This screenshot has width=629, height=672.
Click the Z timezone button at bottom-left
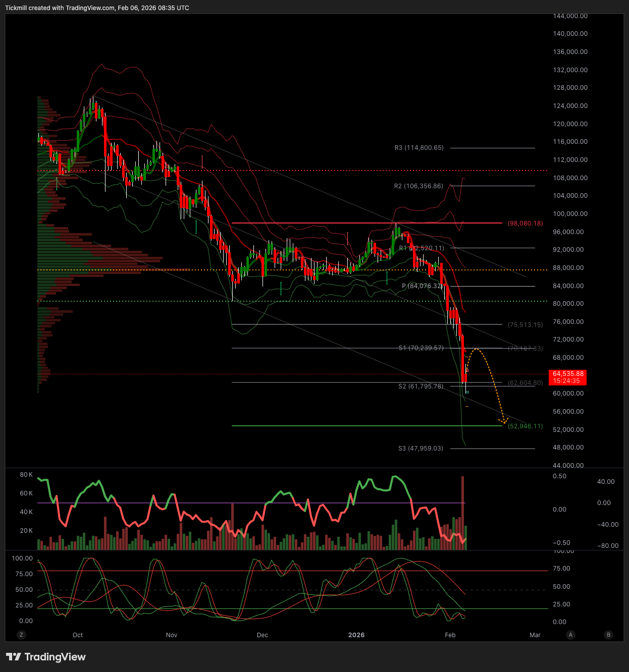click(x=21, y=635)
